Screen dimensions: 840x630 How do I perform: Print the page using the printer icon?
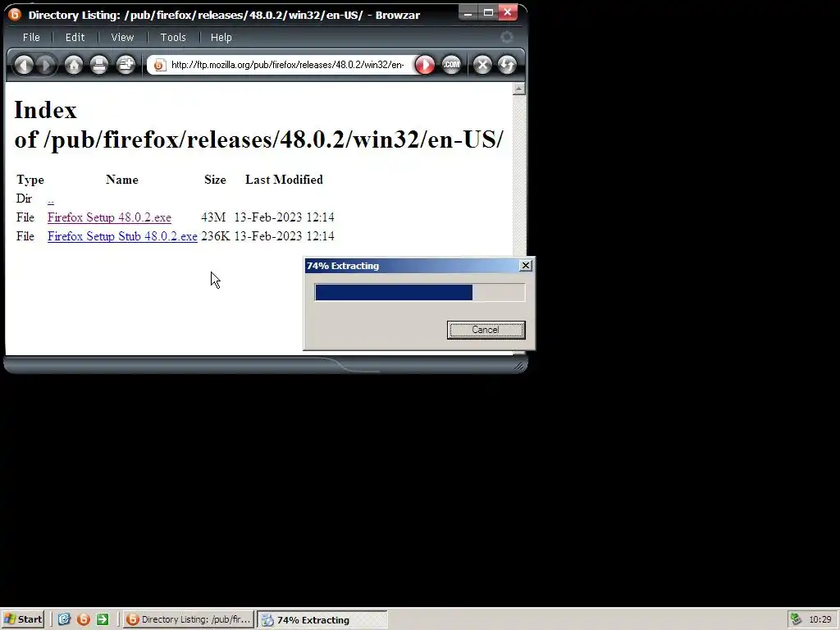coord(99,66)
